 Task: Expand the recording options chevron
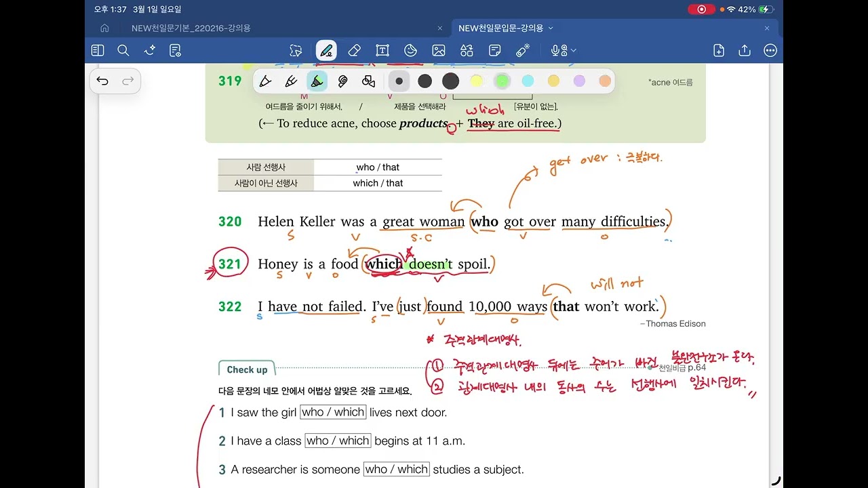pyautogui.click(x=574, y=50)
